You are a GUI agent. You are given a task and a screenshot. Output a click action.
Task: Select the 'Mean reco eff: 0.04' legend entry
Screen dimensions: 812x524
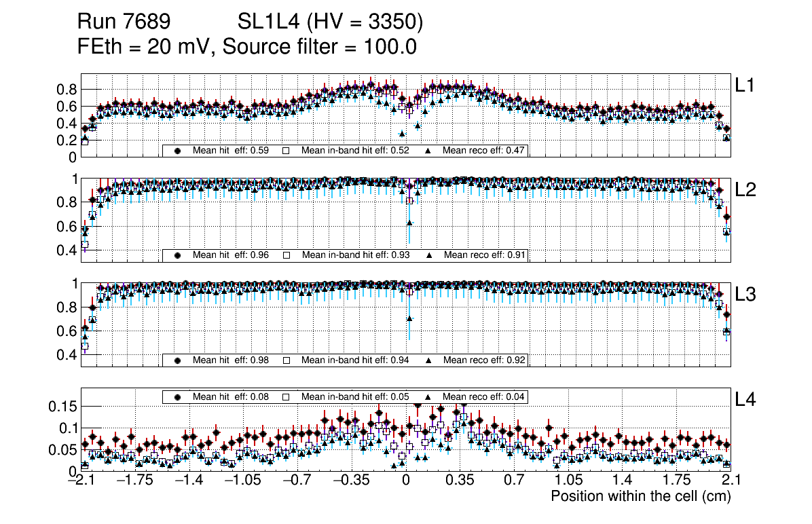click(x=485, y=396)
